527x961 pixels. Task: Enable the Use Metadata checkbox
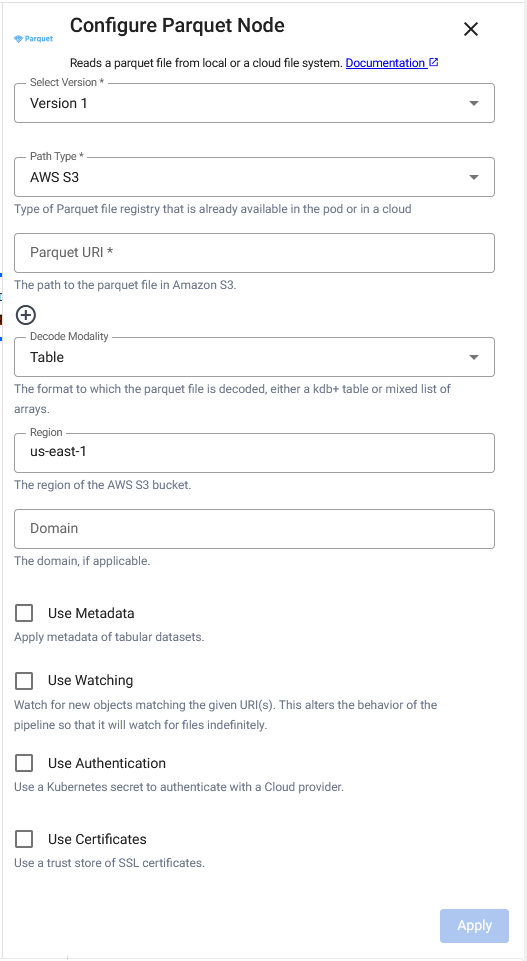click(x=24, y=613)
